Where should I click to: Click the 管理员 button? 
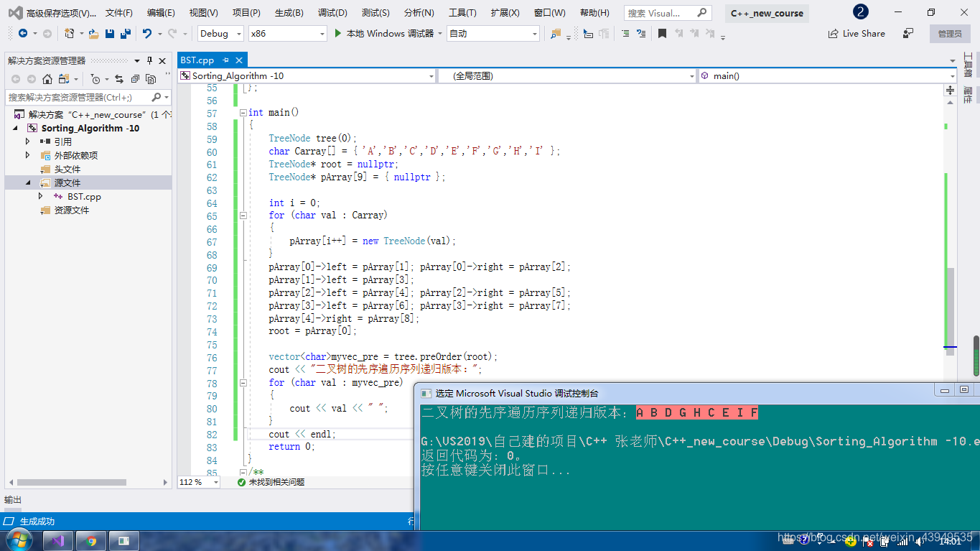point(949,34)
